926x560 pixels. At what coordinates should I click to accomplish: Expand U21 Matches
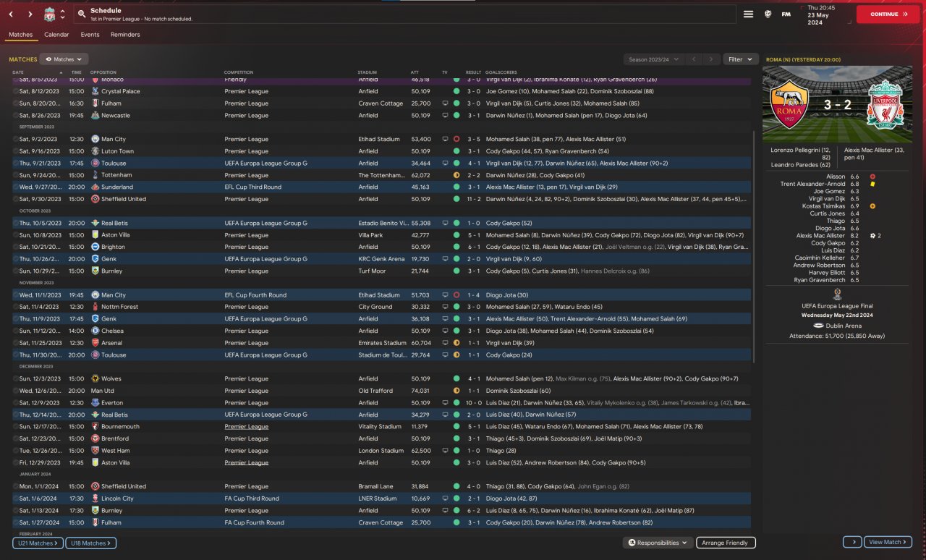(38, 543)
